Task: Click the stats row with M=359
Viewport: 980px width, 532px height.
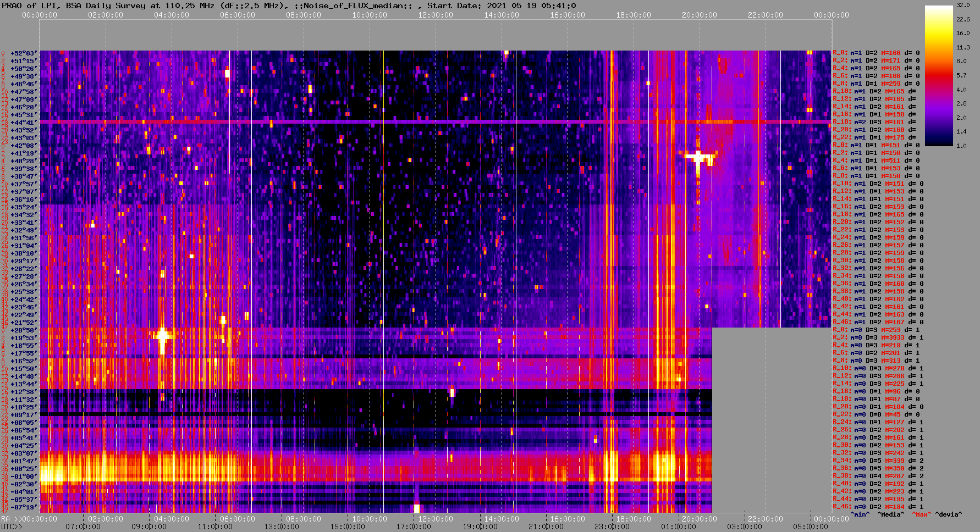Action: click(x=878, y=469)
